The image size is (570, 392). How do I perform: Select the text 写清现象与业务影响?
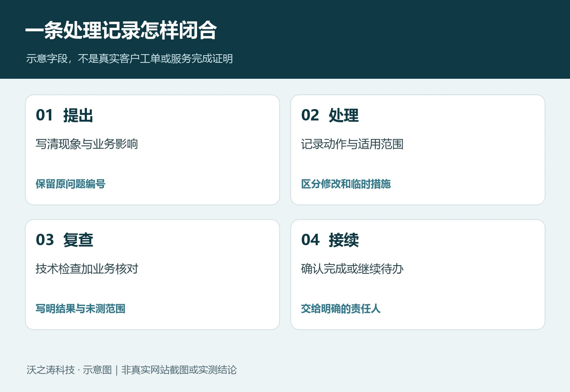point(87,144)
